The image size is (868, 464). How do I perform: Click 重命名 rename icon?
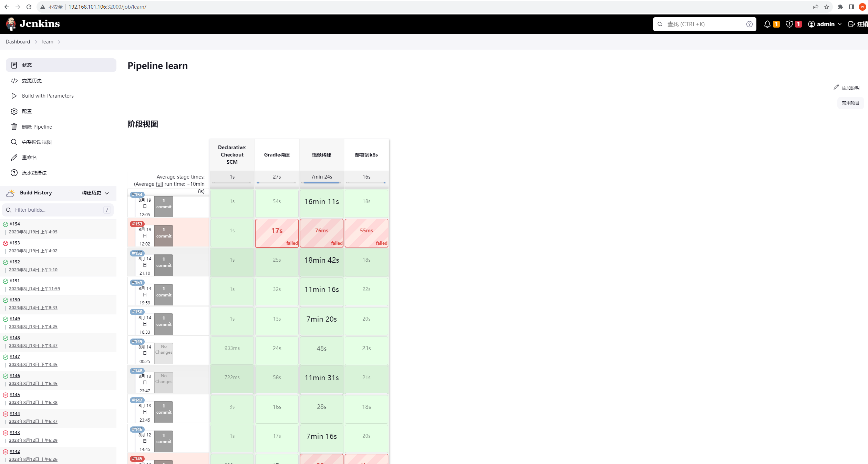point(14,157)
